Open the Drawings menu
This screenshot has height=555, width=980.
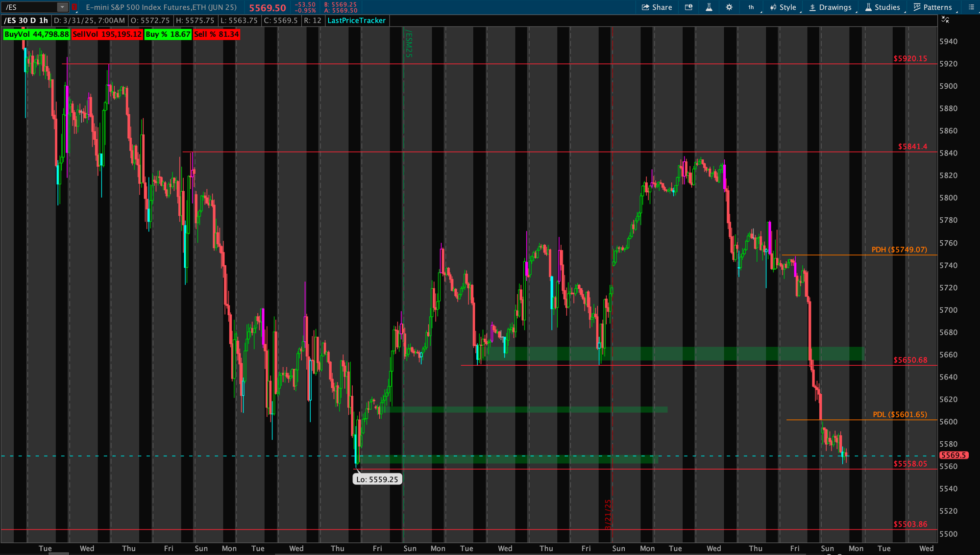pyautogui.click(x=830, y=7)
